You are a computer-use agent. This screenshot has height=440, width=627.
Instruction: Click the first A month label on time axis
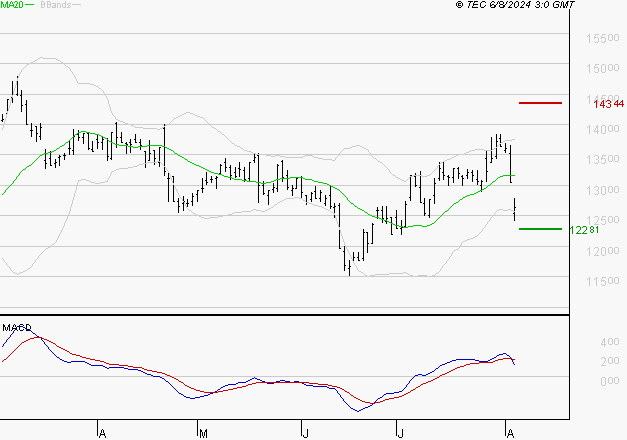[x=102, y=434]
